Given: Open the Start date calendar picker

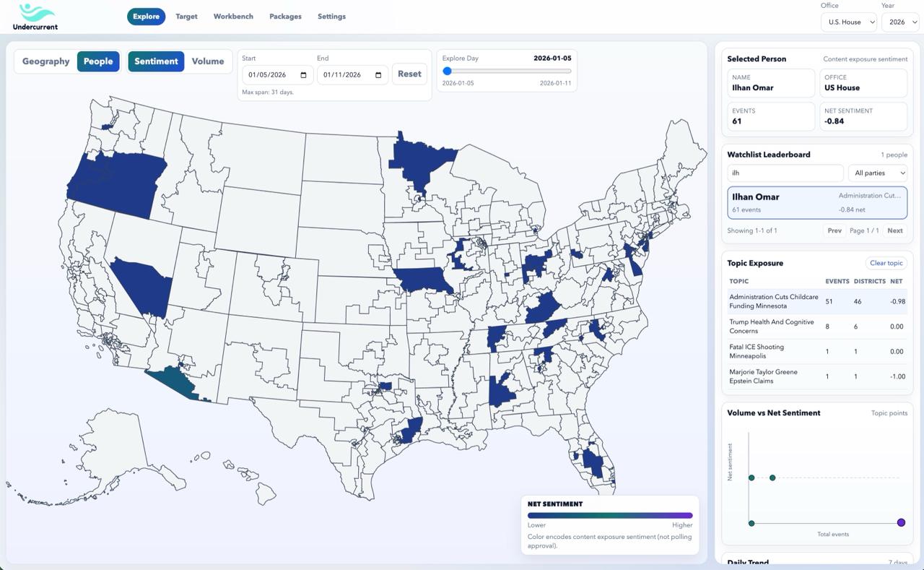Looking at the screenshot, I should 302,74.
